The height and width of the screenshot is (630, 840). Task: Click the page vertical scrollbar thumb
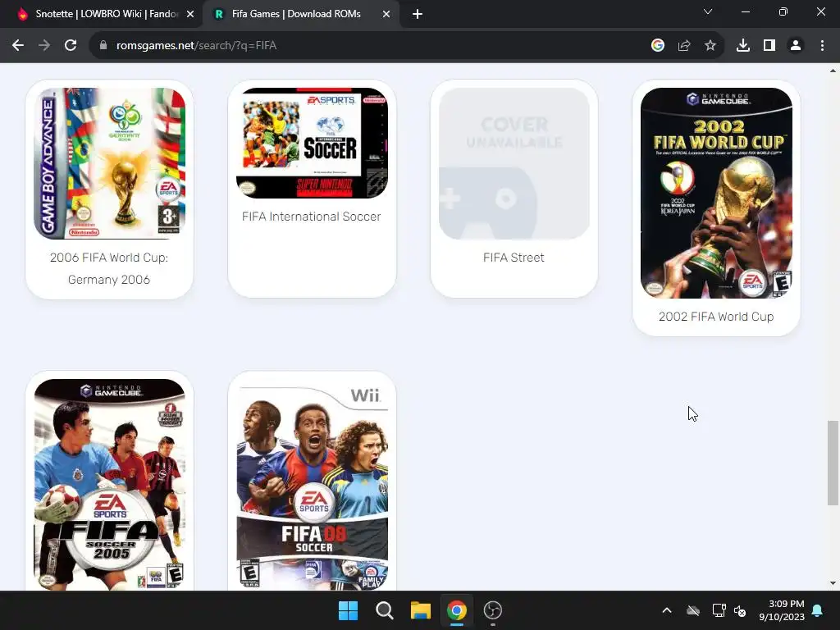(833, 463)
